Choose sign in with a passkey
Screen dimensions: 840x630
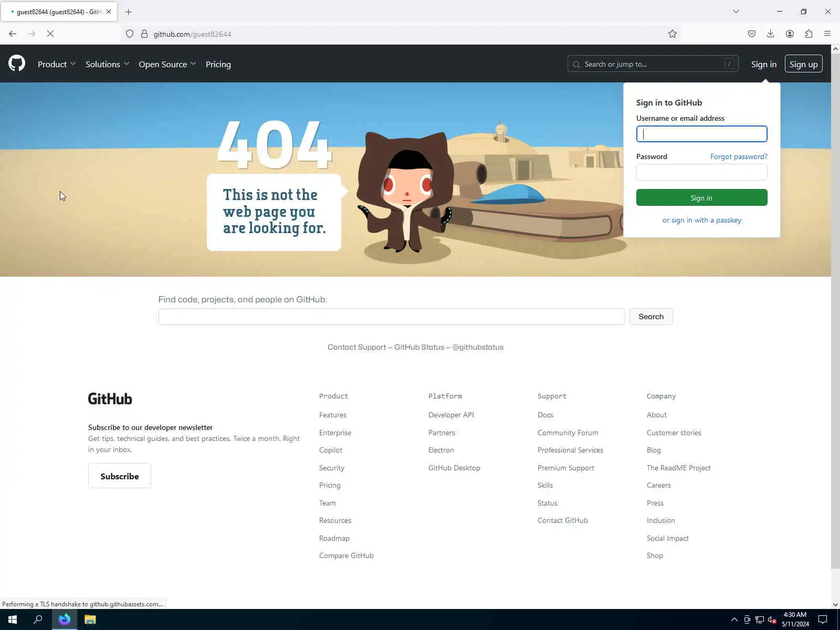702,220
